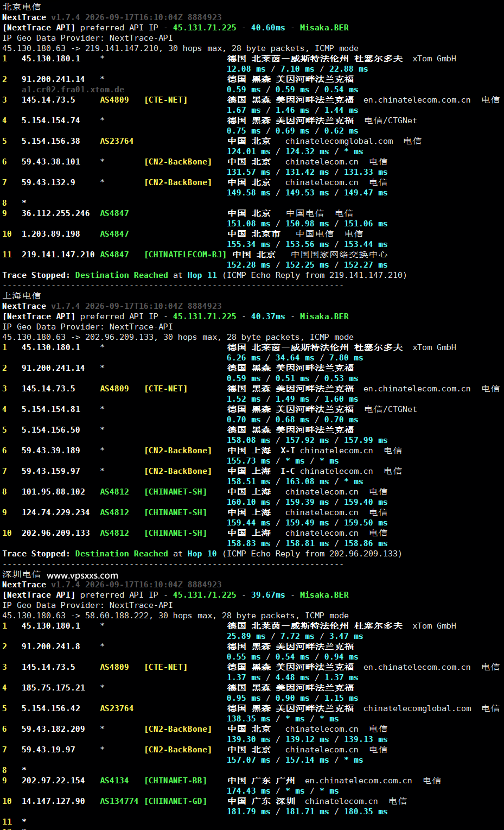Select IP address 14.147.127.90
504x830 pixels.
[53, 801]
